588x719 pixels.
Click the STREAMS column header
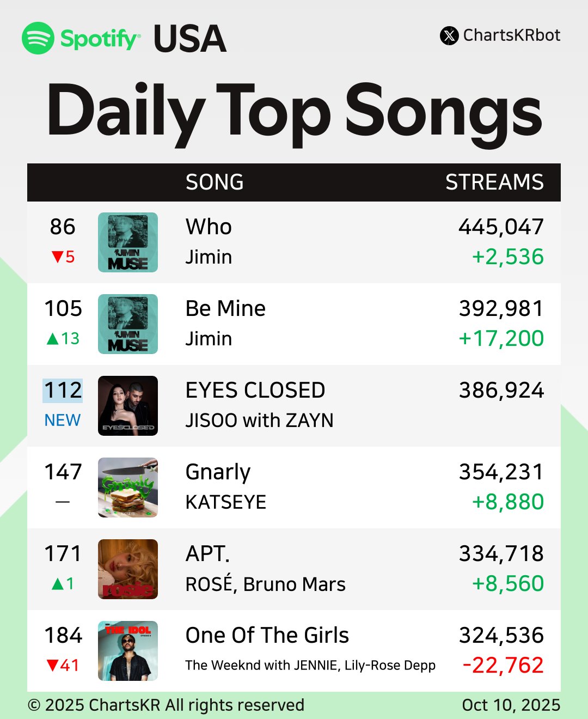coord(494,182)
